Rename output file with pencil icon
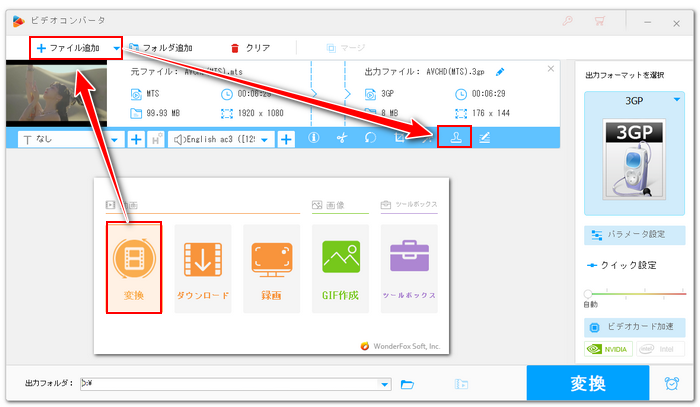The image size is (700, 407). pyautogui.click(x=500, y=71)
